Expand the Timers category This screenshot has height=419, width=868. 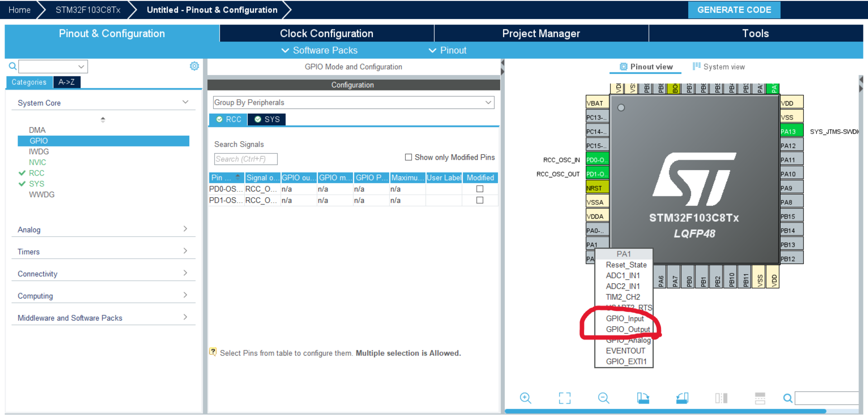coord(185,251)
